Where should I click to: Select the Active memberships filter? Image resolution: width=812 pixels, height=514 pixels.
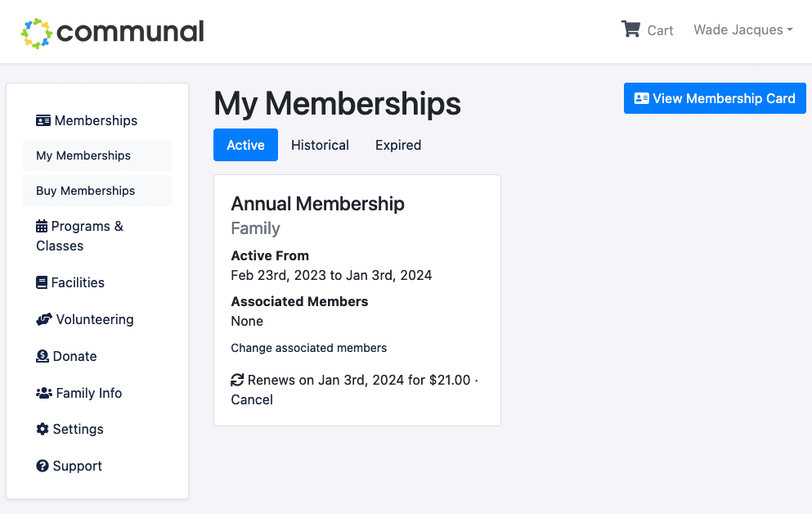click(x=245, y=145)
